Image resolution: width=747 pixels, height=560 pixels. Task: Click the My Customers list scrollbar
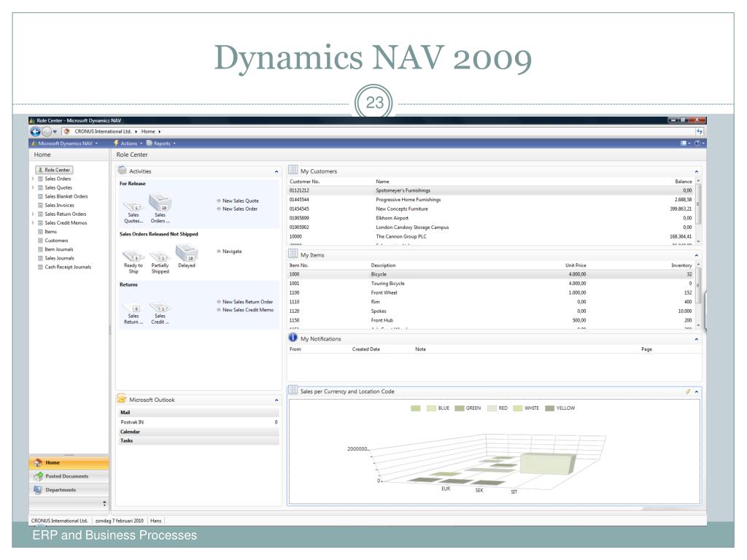pos(698,211)
